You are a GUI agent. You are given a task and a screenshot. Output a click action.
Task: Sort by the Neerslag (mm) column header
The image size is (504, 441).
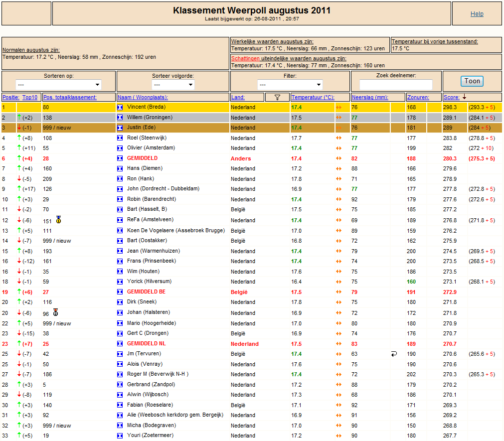tap(370, 97)
